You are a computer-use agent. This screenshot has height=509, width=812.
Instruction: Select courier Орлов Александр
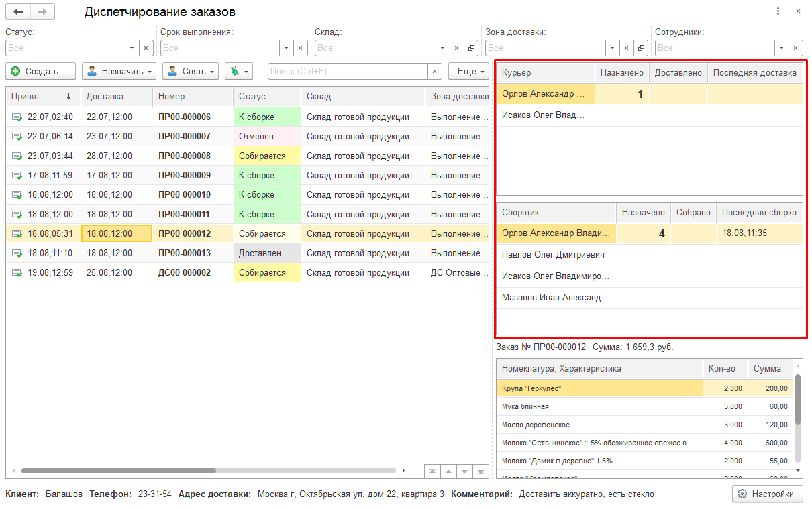tap(649, 94)
